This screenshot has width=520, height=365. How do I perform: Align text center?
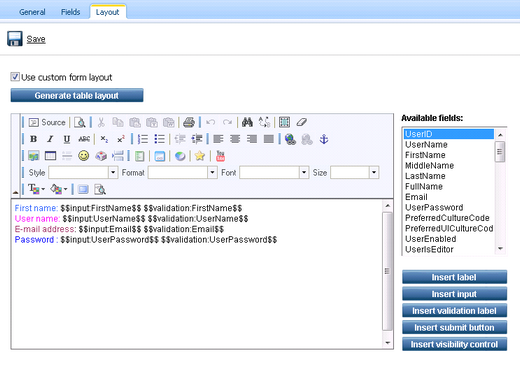pos(235,139)
